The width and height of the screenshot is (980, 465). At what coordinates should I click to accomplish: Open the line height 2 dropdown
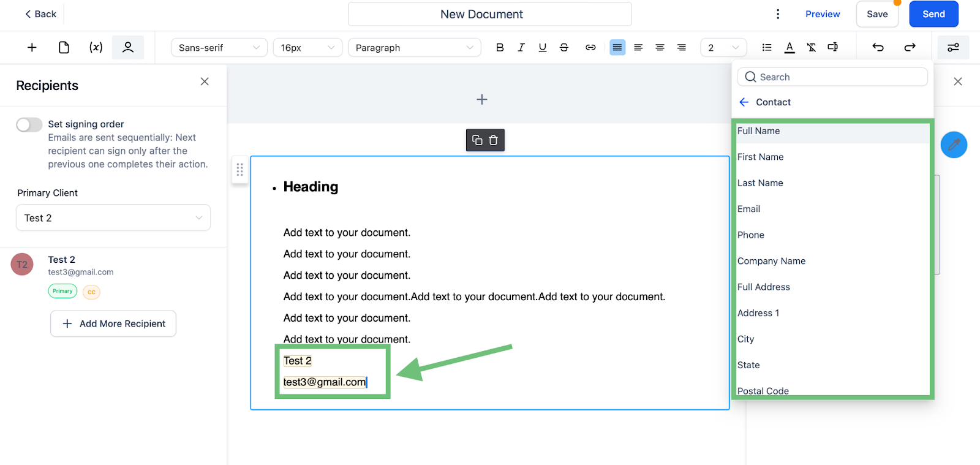click(x=723, y=48)
